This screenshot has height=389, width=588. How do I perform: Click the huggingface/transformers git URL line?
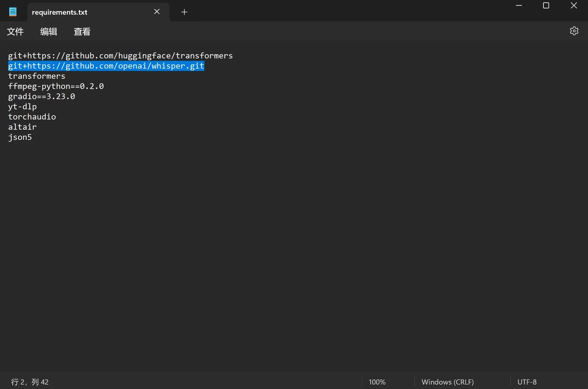coord(120,56)
